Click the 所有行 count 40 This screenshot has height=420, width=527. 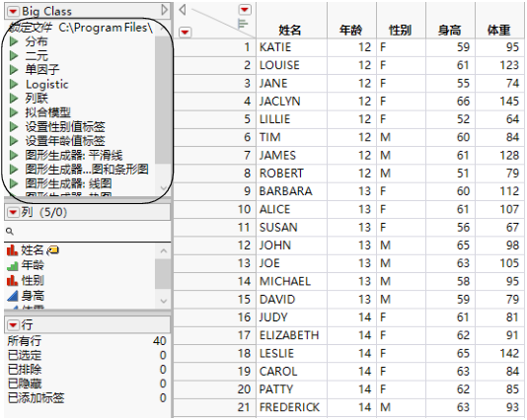coord(159,341)
